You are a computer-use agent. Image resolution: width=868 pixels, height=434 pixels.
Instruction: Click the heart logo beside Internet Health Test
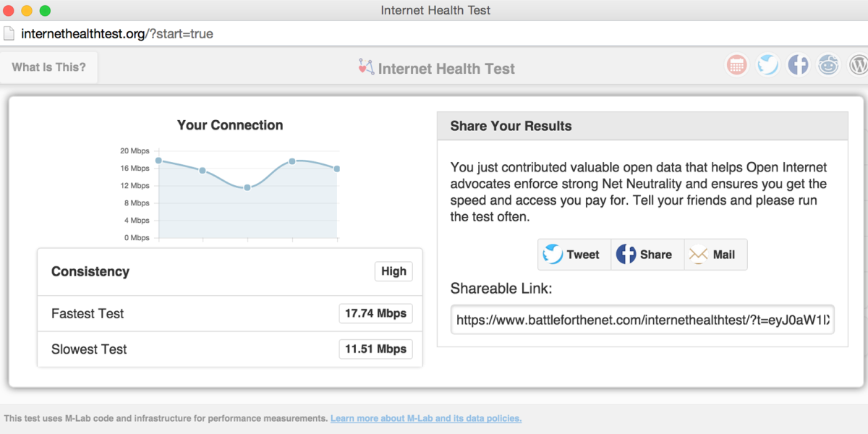click(366, 67)
